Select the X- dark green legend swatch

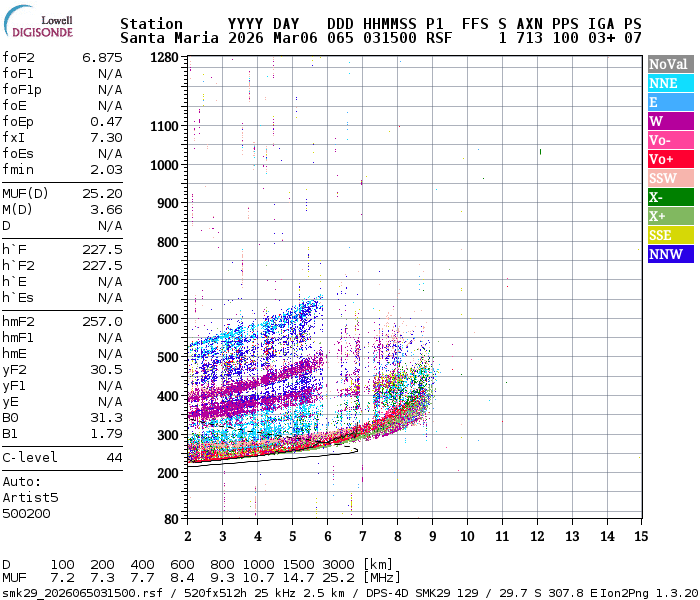click(x=671, y=197)
